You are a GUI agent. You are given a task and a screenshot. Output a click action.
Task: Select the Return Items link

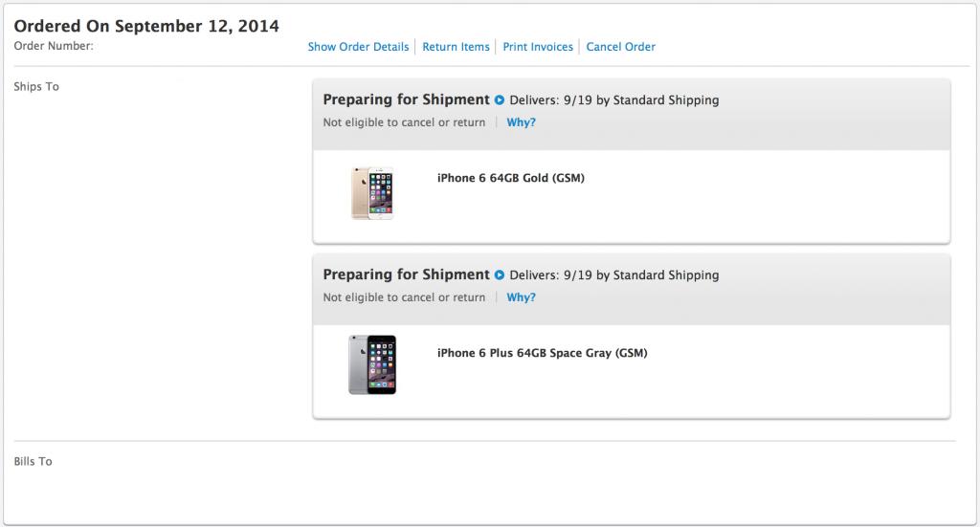click(x=456, y=47)
